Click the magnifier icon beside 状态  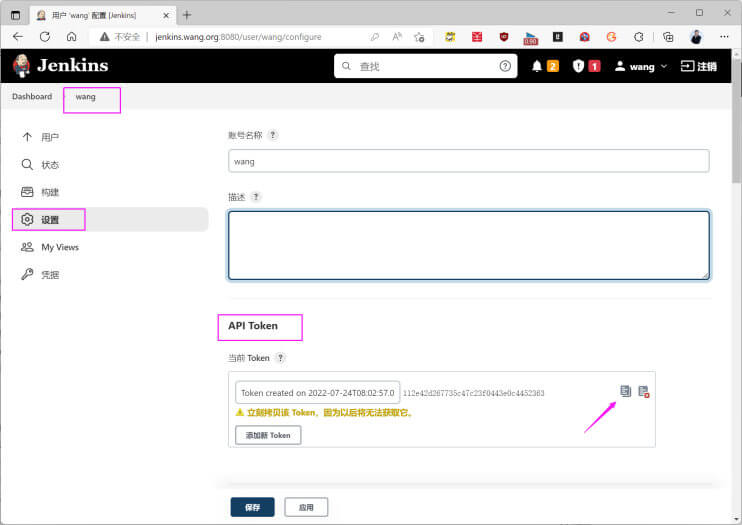pyautogui.click(x=27, y=164)
